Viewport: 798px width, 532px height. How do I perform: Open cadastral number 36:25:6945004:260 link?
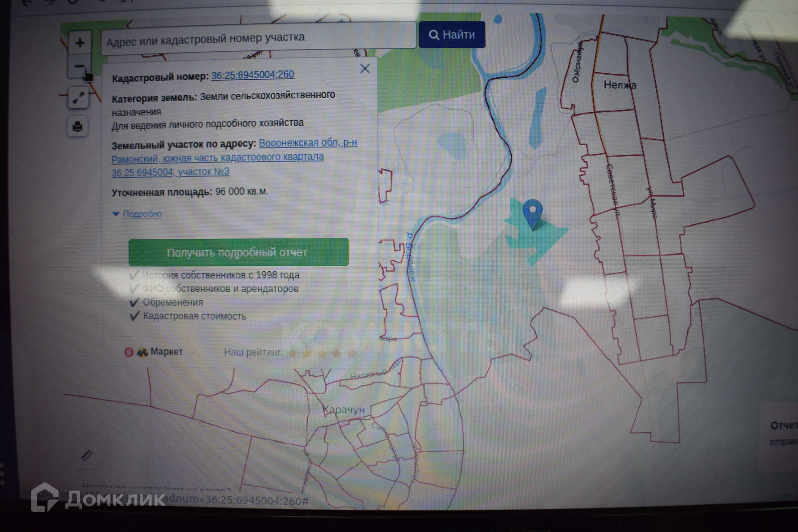[253, 75]
